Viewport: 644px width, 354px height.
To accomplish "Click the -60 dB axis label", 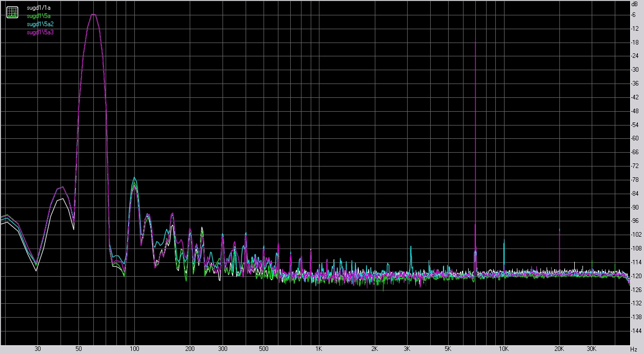I will pyautogui.click(x=634, y=139).
